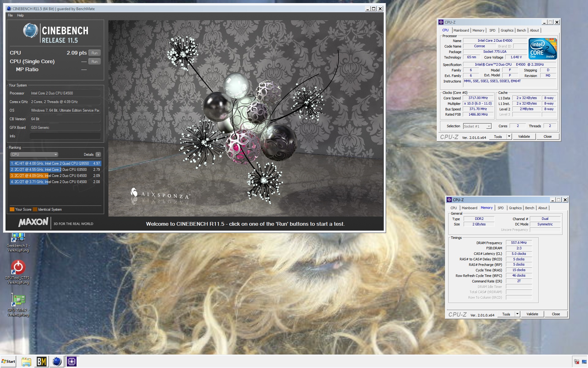Click Close button in bottom CPU-Z window
This screenshot has height=368, width=588.
point(556,314)
